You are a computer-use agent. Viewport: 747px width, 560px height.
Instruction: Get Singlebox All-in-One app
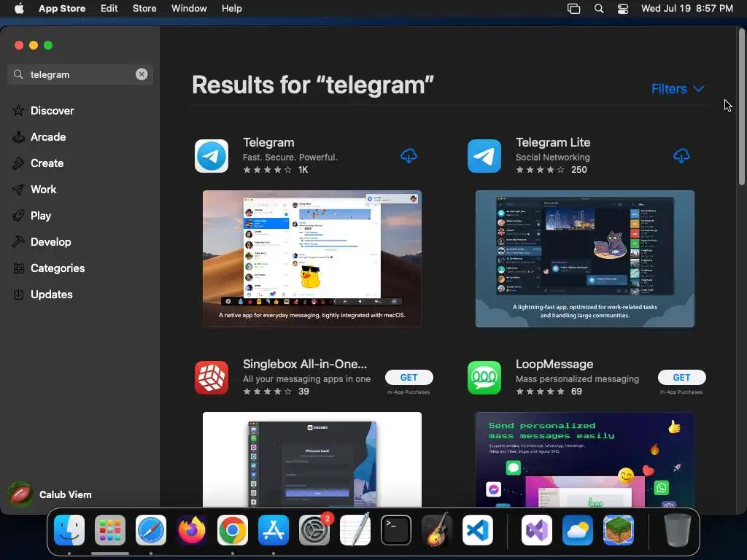(409, 377)
